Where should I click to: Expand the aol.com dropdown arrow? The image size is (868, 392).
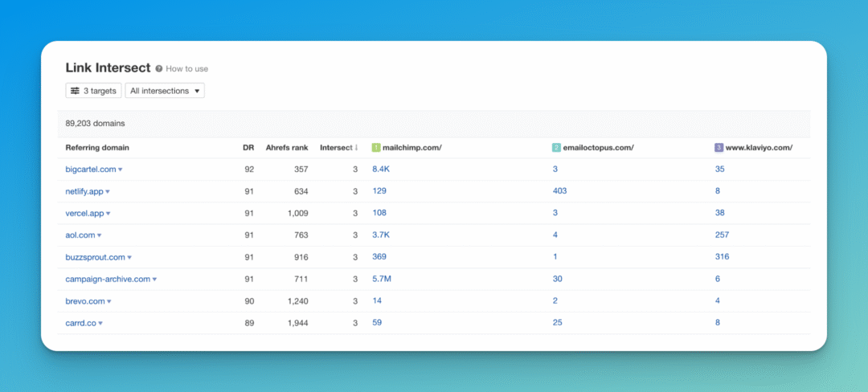click(99, 235)
